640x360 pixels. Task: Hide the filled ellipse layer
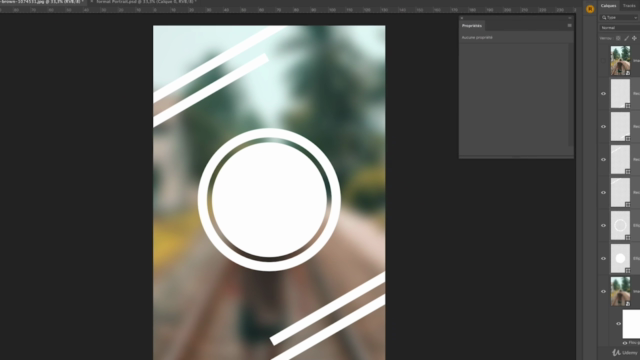[x=603, y=258]
